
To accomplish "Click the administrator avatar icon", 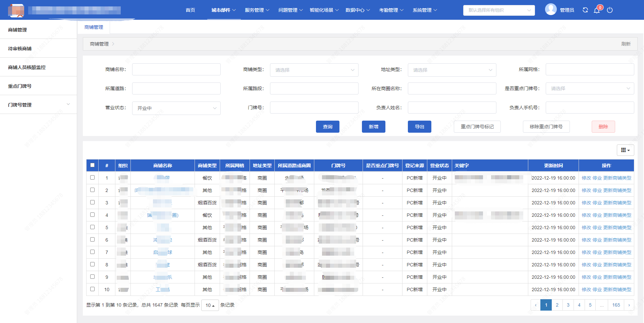I will pyautogui.click(x=551, y=9).
